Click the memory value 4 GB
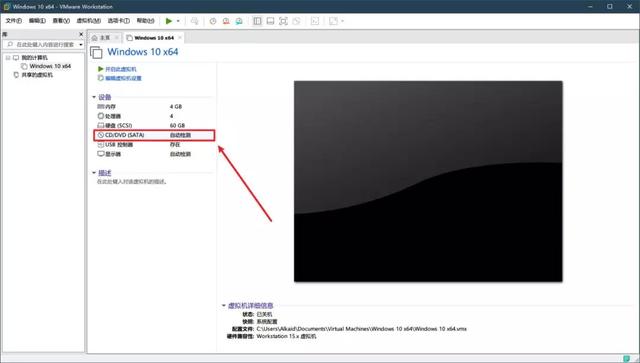The image size is (640, 363). pos(176,107)
